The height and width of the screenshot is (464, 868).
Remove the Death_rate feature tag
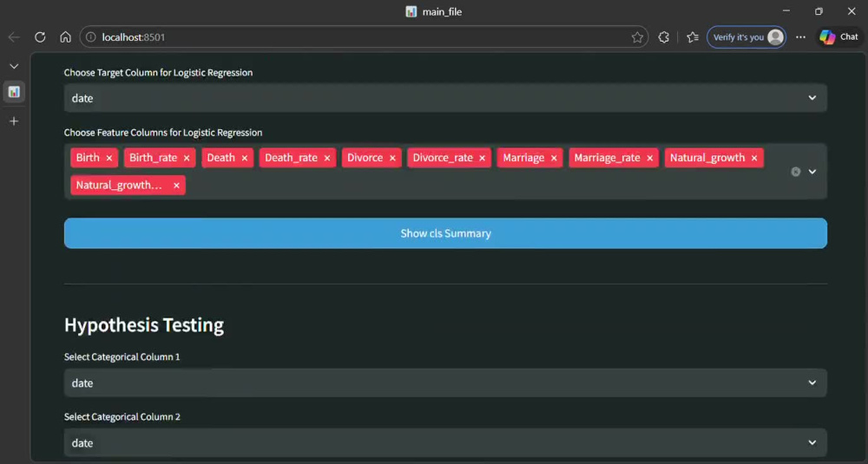(327, 158)
